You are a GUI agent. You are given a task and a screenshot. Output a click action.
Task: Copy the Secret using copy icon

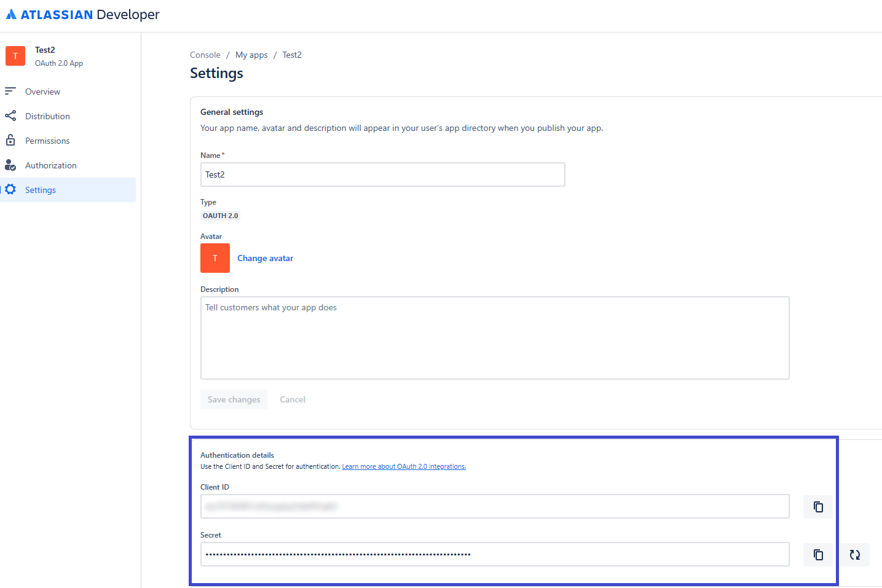click(x=817, y=554)
